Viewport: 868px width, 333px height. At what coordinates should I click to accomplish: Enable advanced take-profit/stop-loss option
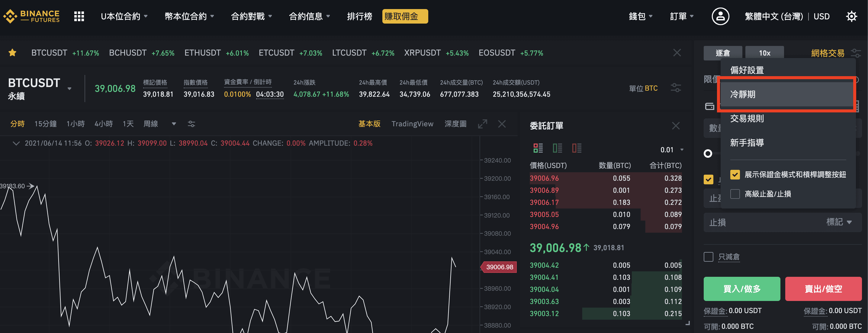[x=735, y=194]
